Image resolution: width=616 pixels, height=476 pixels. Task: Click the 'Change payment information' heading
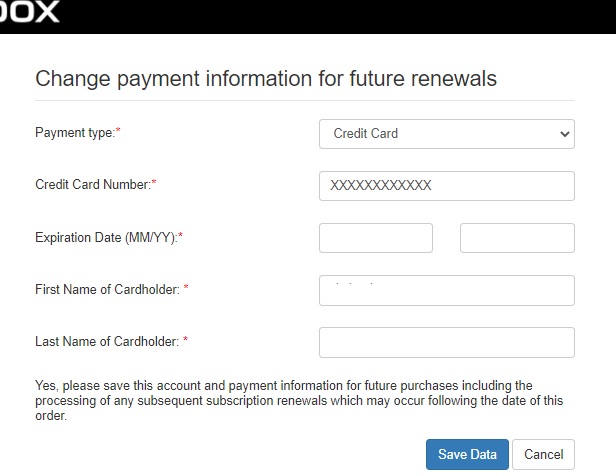coord(266,79)
